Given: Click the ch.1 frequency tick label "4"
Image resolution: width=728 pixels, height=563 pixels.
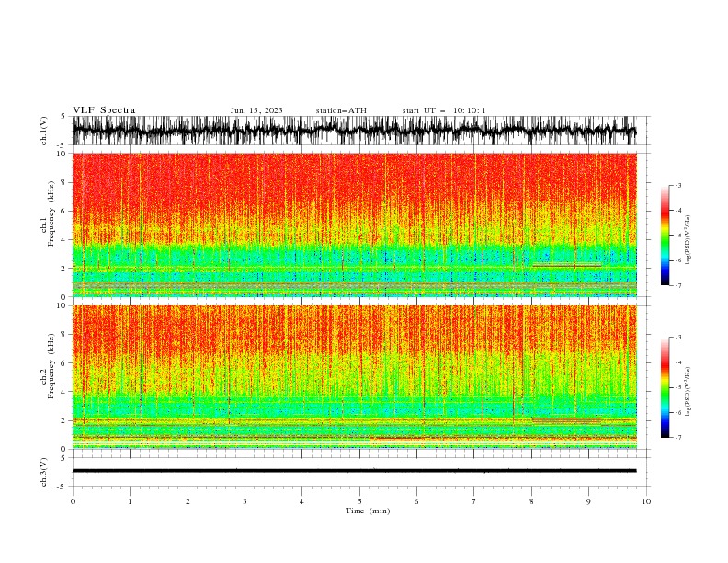Looking at the screenshot, I should (63, 240).
